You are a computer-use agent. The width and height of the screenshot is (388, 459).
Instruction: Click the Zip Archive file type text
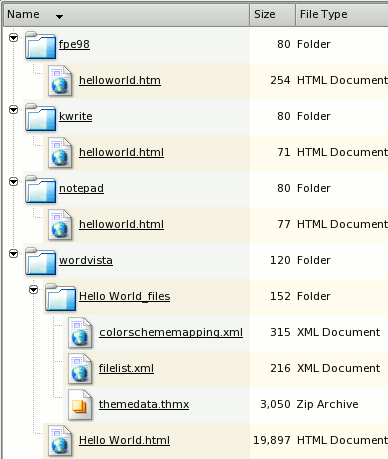[x=327, y=404]
